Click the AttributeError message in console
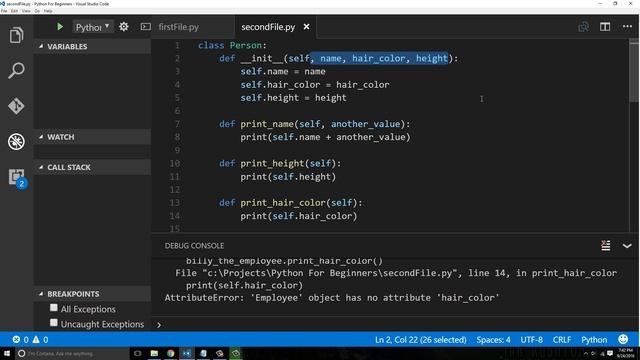Image resolution: width=640 pixels, height=360 pixels. 332,298
